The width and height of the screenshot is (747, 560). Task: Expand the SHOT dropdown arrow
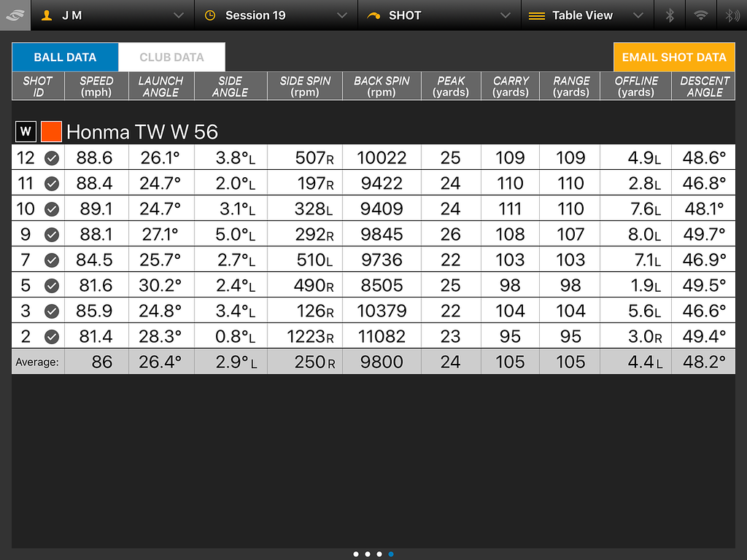click(506, 16)
